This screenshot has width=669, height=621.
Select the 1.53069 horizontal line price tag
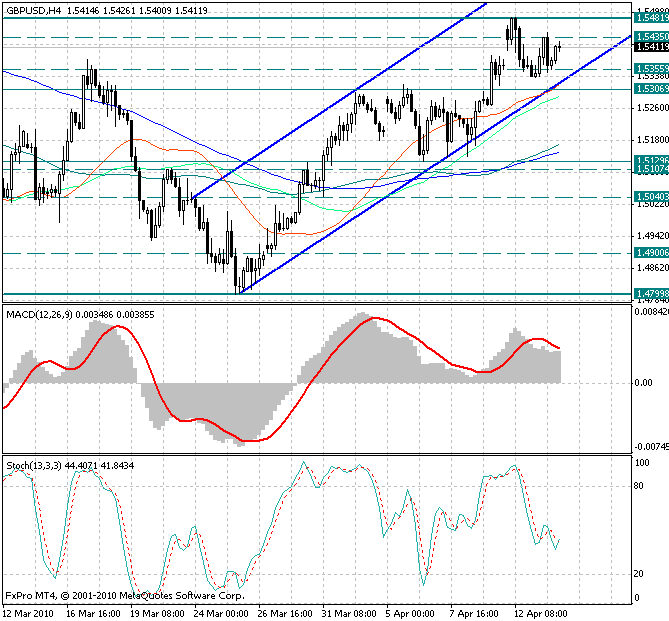coord(650,88)
